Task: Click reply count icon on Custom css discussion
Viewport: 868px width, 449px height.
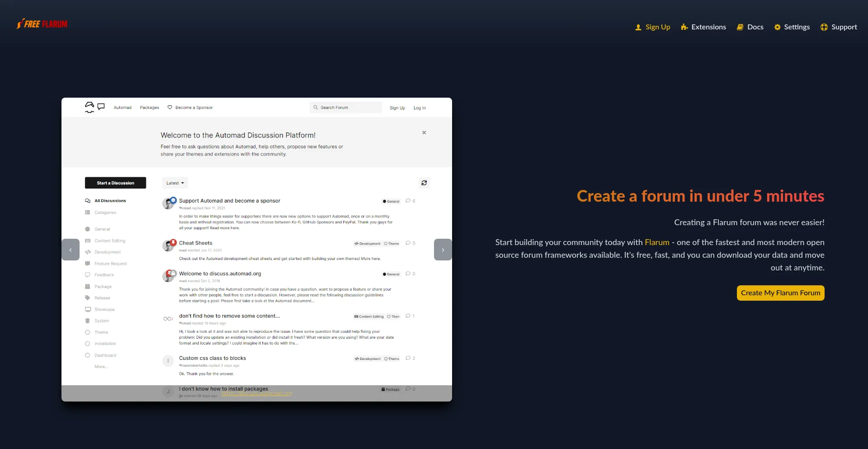Action: [408, 358]
